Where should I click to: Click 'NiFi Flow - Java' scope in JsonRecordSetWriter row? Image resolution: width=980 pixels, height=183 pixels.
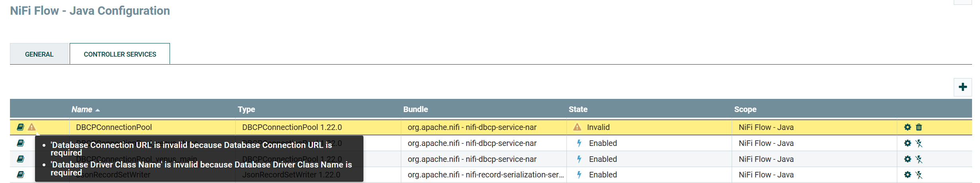[x=766, y=175]
